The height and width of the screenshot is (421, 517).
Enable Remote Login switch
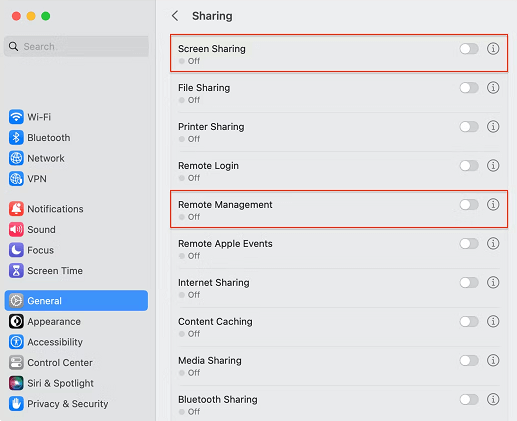(x=469, y=166)
